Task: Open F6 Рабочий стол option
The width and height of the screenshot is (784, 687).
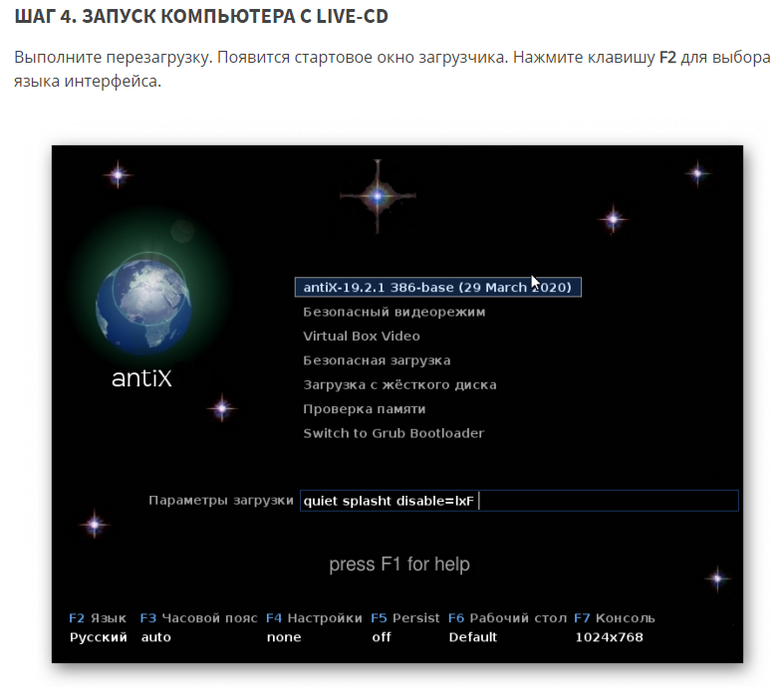Action: tap(507, 618)
